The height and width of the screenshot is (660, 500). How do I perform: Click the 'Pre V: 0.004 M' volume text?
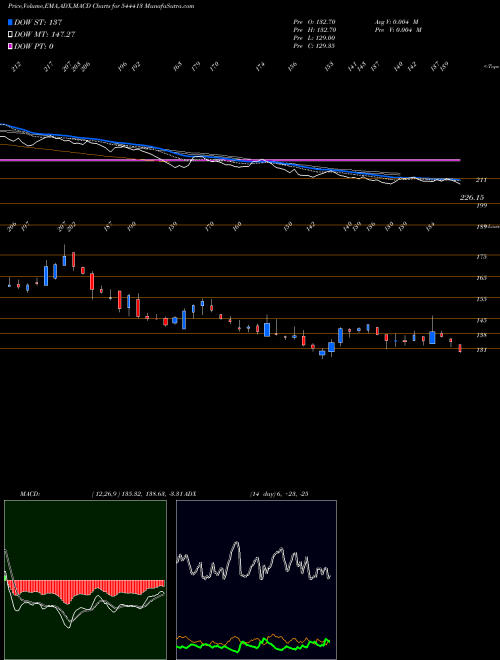tap(398, 30)
